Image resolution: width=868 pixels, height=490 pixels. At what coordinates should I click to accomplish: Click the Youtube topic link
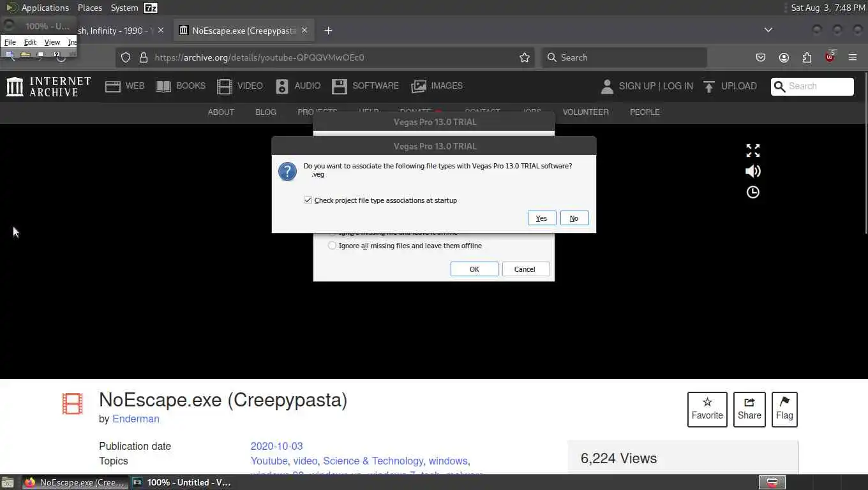pos(269,461)
